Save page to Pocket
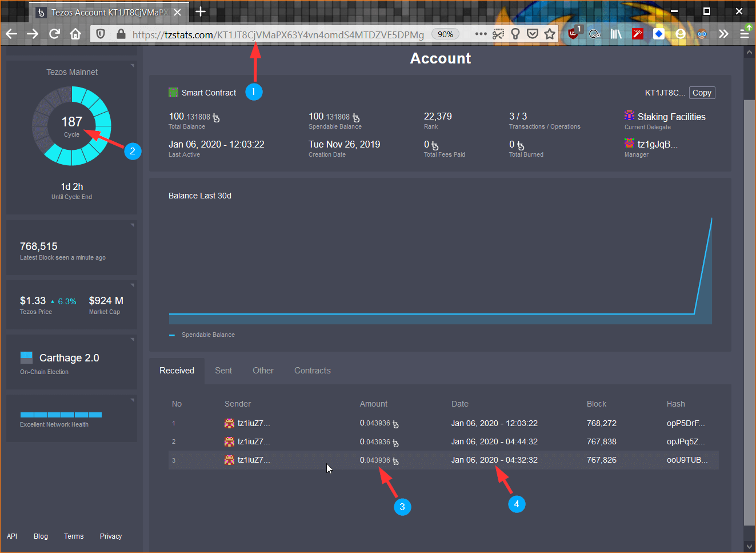Image resolution: width=756 pixels, height=553 pixels. (x=533, y=34)
